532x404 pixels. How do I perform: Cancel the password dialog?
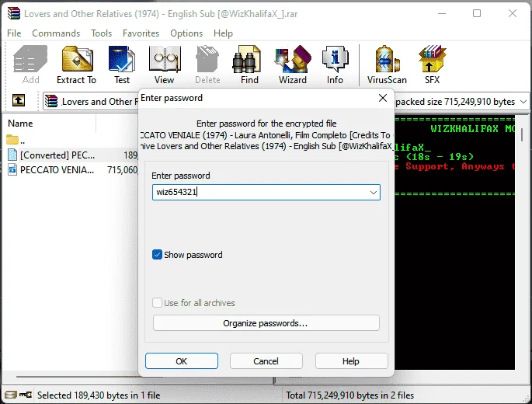266,361
